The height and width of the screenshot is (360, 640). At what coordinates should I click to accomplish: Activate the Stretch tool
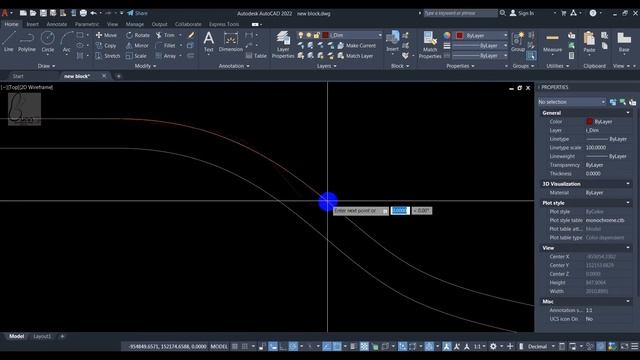(108, 56)
